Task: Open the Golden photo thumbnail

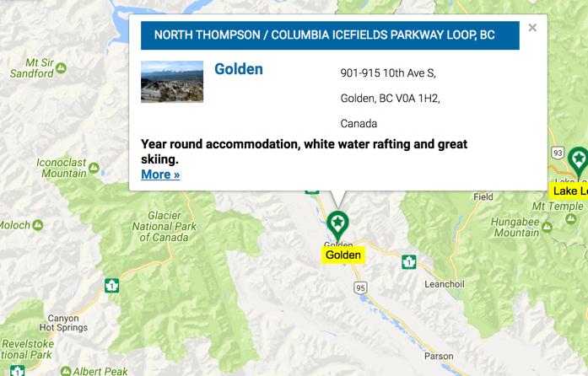Action: tap(172, 82)
